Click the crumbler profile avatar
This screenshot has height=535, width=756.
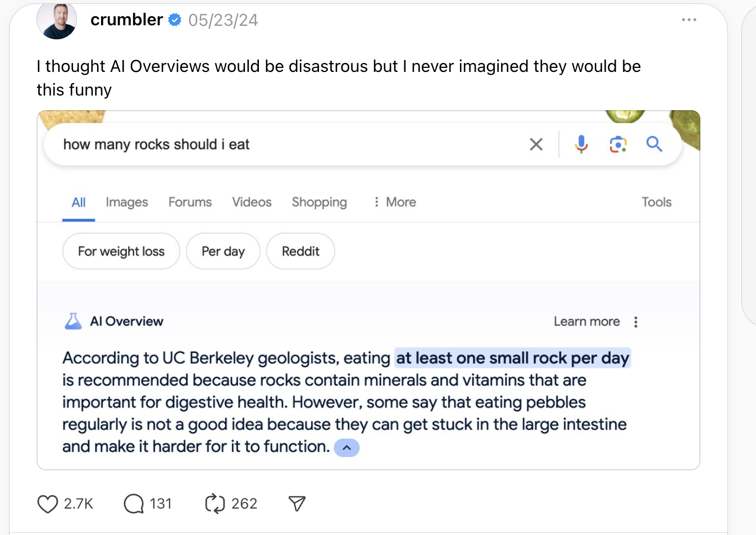pyautogui.click(x=57, y=20)
